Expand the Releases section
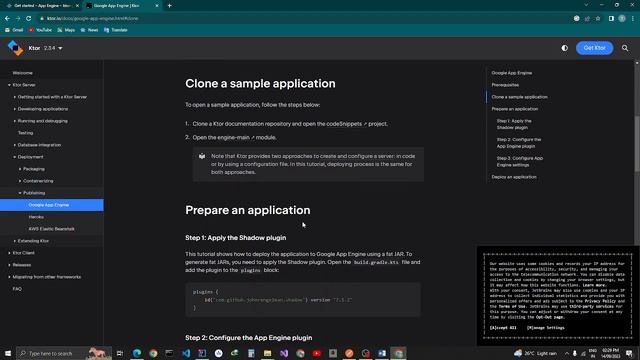 [x=9, y=265]
